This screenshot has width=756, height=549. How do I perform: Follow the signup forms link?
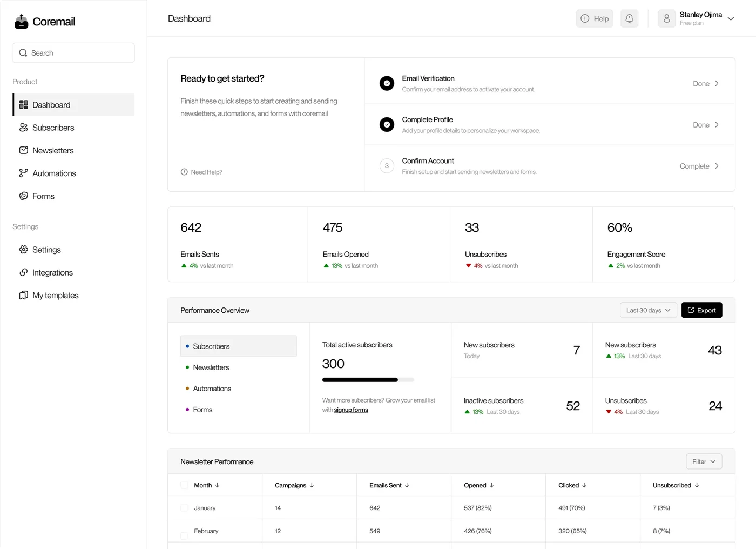point(351,410)
